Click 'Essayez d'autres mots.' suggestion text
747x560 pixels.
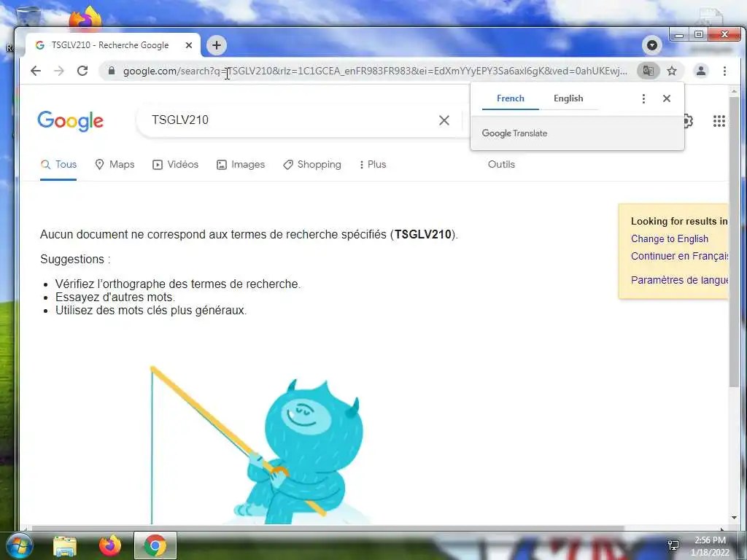[115, 297]
